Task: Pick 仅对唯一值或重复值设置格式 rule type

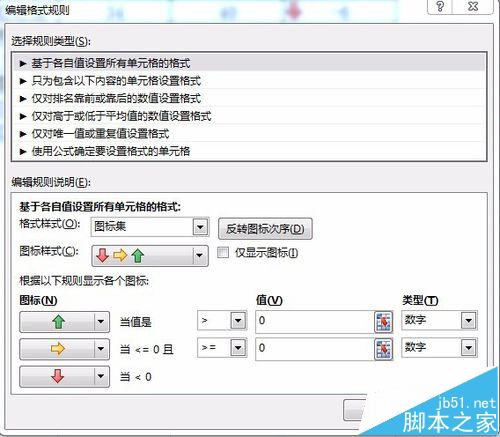Action: (249, 134)
